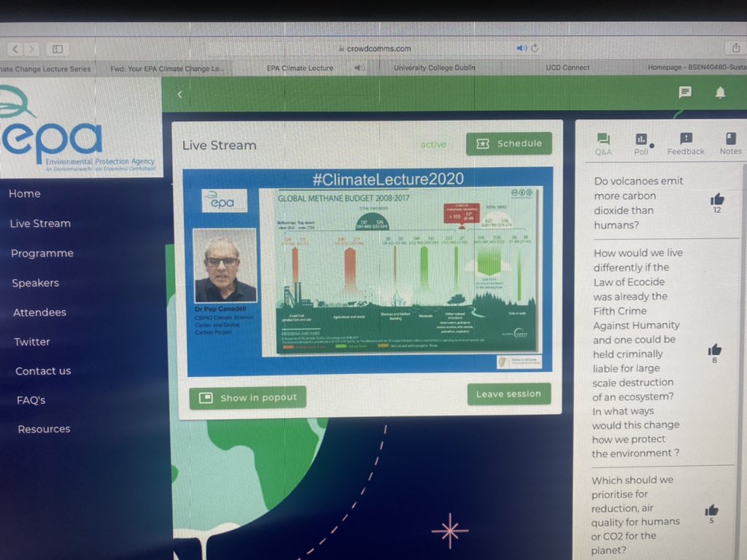Open Speakers in the sidebar
The width and height of the screenshot is (747, 560).
coord(35,283)
